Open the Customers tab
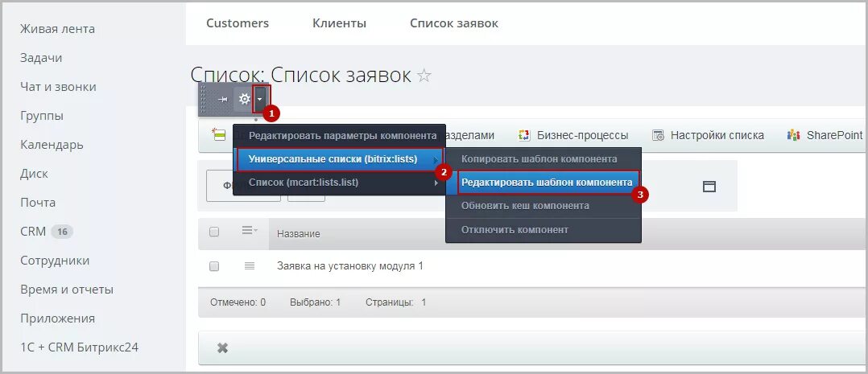The height and width of the screenshot is (374, 868). pos(238,23)
